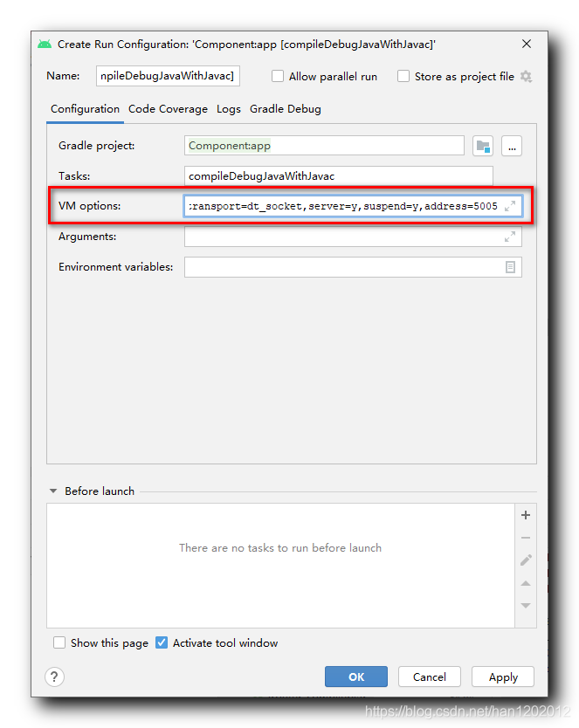Image resolution: width=579 pixels, height=728 pixels.
Task: Open the Logs tab
Action: pos(229,109)
